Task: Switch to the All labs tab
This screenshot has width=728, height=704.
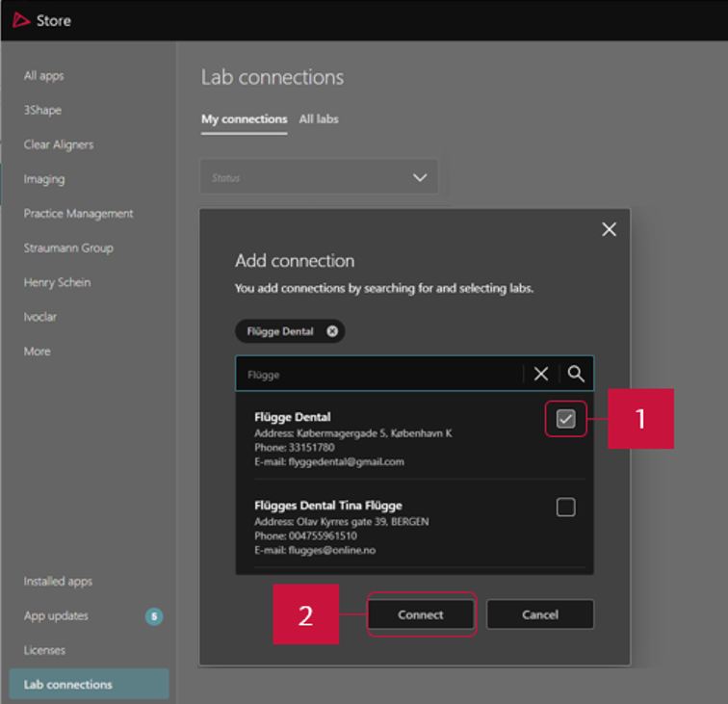Action: pyautogui.click(x=319, y=119)
